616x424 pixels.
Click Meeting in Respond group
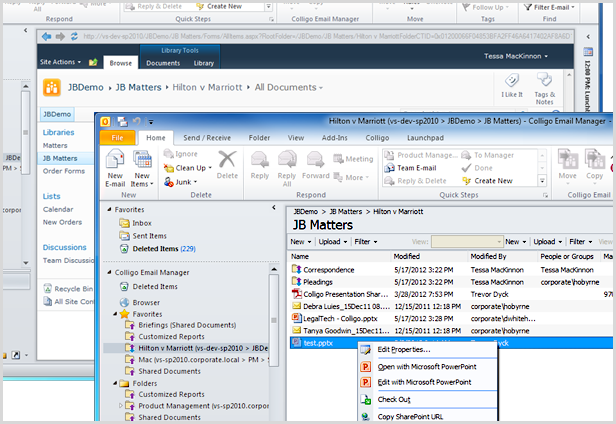(x=353, y=159)
